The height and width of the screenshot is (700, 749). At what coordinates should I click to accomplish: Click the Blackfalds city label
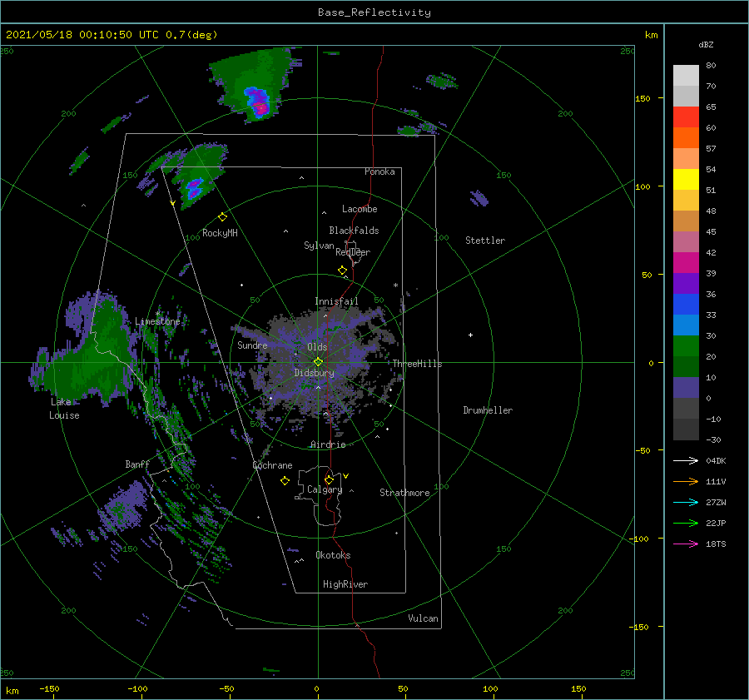point(354,231)
